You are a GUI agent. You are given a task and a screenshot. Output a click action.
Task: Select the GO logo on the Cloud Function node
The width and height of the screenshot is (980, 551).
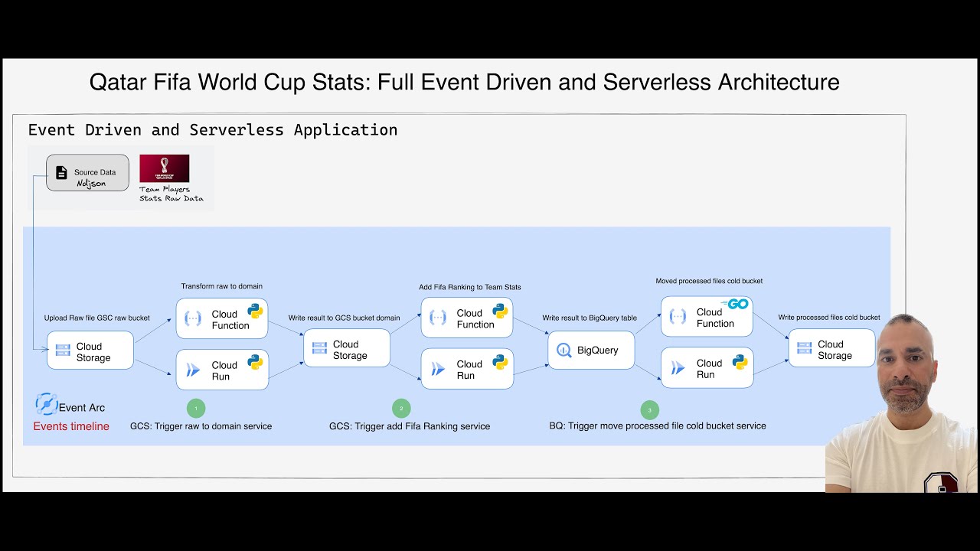pos(735,303)
